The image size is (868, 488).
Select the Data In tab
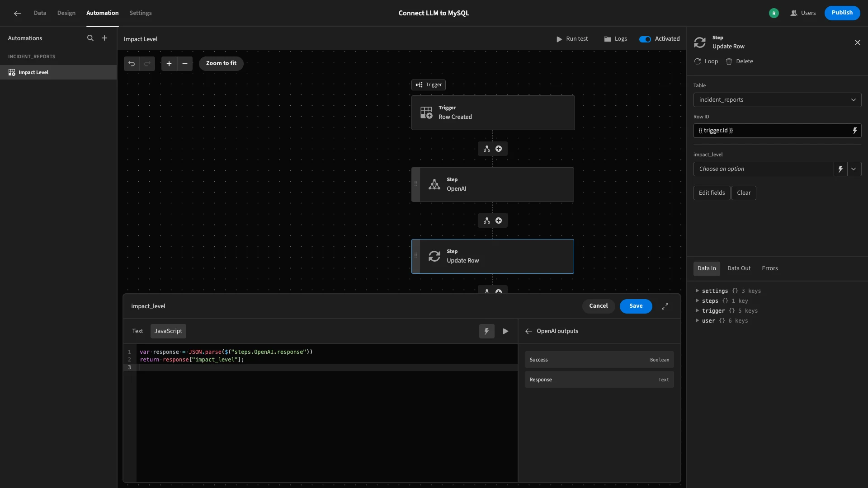pyautogui.click(x=707, y=268)
